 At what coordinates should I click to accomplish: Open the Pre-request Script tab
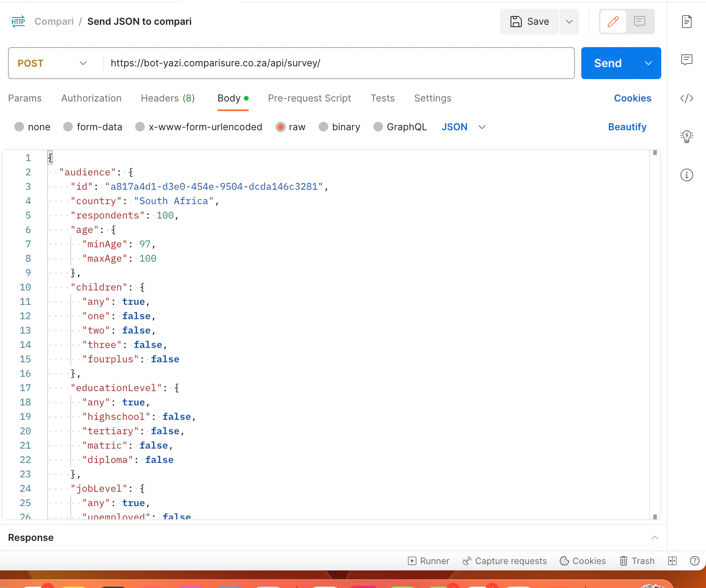[x=309, y=98]
